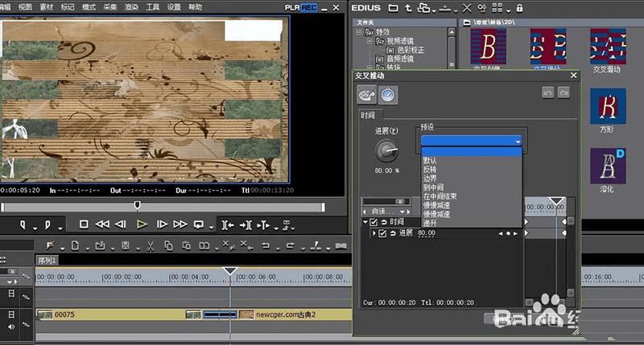Toggle the 进展 parameter checkbox
Screen dimensions: 644x345
(x=382, y=233)
